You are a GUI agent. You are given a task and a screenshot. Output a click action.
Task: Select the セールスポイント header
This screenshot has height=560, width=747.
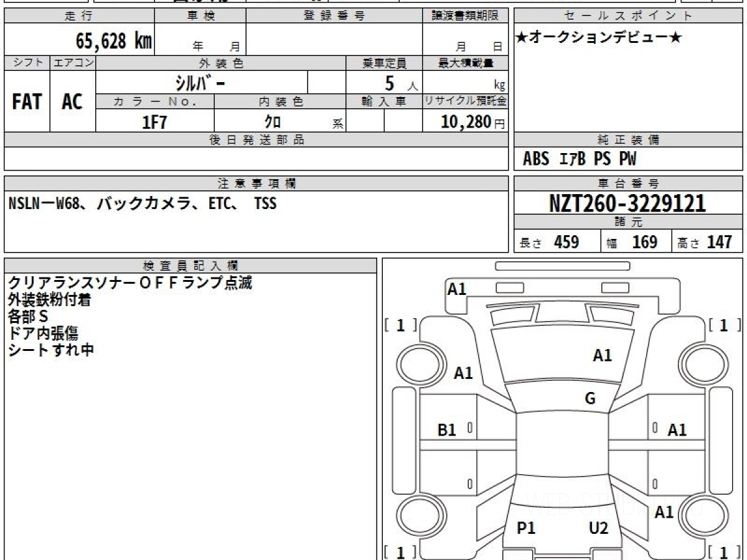pyautogui.click(x=629, y=16)
